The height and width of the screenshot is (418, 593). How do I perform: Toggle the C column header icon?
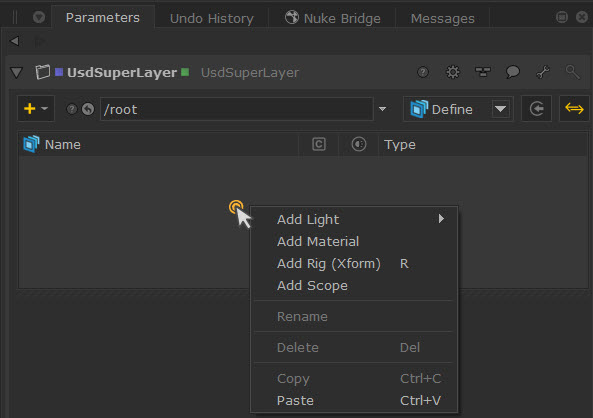tap(319, 144)
